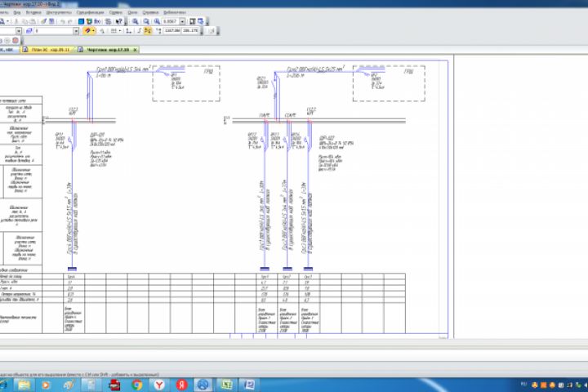This screenshot has width=588, height=392.
Task: Open the Библиотеки menu
Action: [x=175, y=12]
